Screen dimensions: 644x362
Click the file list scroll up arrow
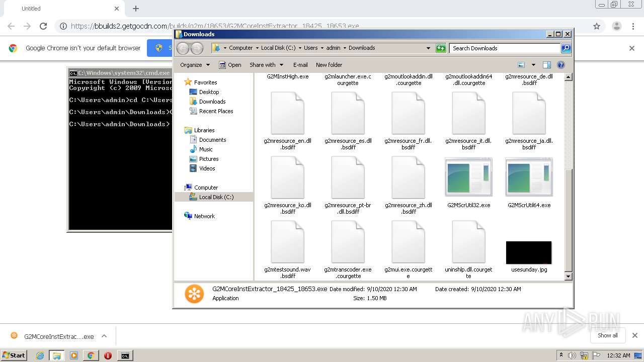[569, 77]
